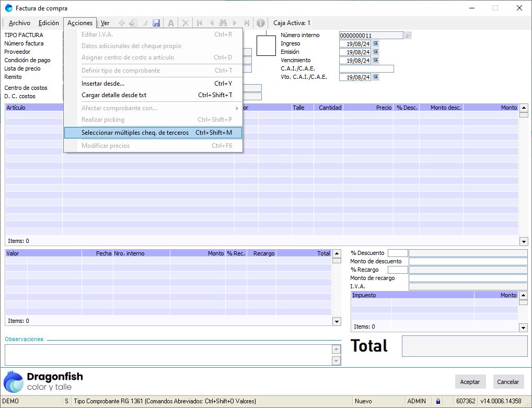This screenshot has height=408, width=532.
Task: Focus the Vencimiento date field
Action: (355, 61)
